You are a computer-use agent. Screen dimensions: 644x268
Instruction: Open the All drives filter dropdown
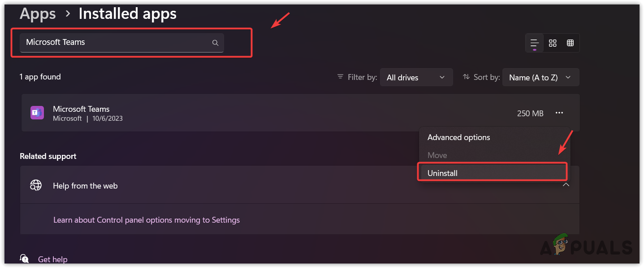point(416,77)
